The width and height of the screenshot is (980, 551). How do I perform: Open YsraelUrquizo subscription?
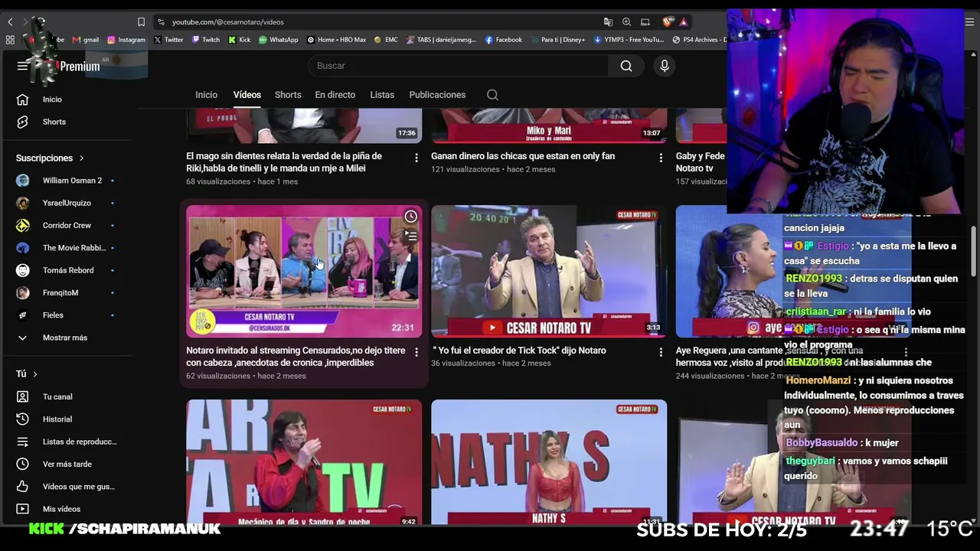click(67, 203)
